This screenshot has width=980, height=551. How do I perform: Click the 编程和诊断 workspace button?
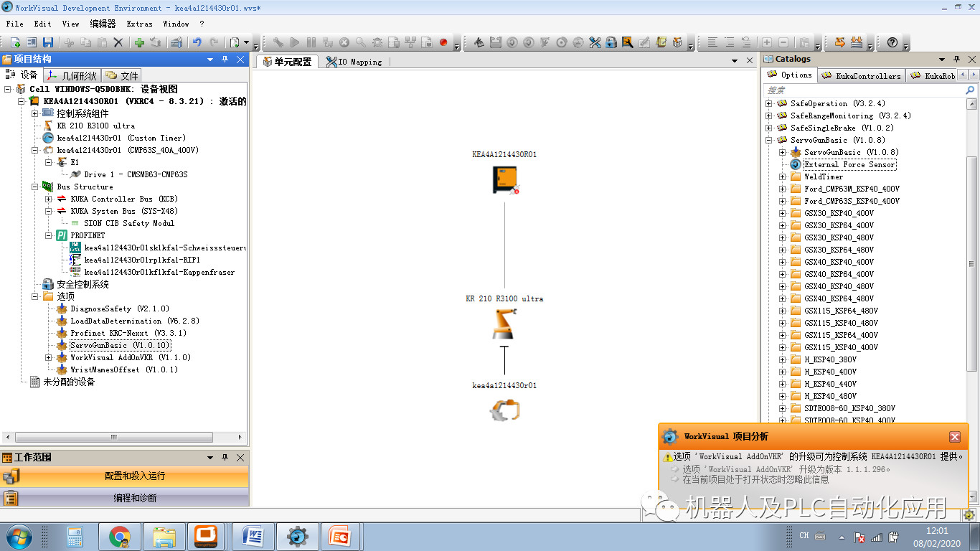pos(125,497)
